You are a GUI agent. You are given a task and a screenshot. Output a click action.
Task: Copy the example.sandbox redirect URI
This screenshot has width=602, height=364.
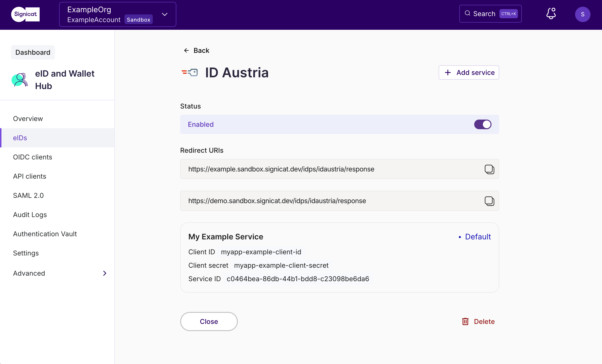pos(489,169)
